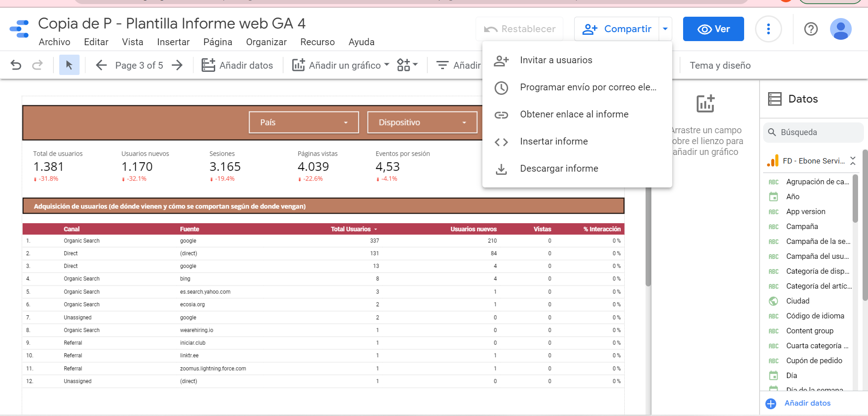This screenshot has width=868, height=416.
Task: Open the Organizar menu
Action: click(266, 42)
